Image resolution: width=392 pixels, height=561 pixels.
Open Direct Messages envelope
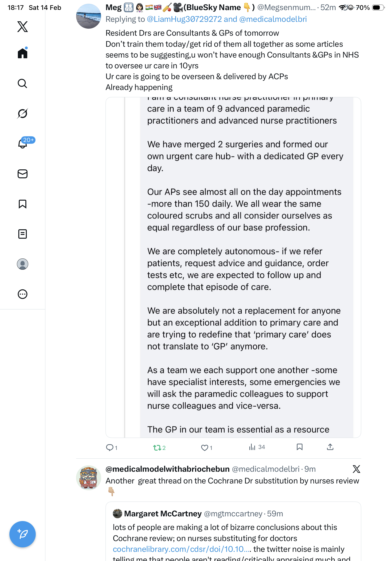coord(23,174)
